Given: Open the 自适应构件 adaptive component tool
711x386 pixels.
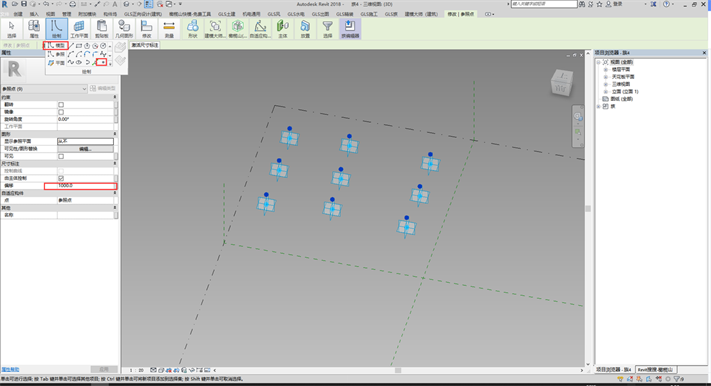Looking at the screenshot, I should (260, 29).
